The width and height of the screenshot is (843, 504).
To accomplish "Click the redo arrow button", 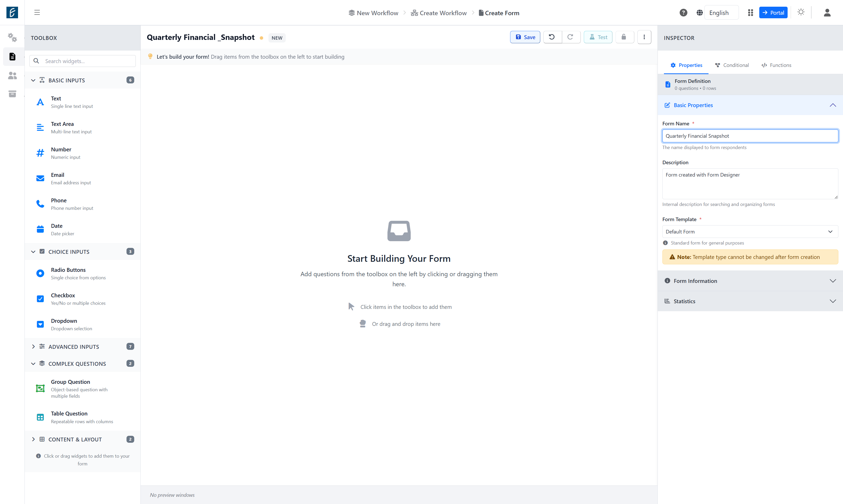I will 571,37.
